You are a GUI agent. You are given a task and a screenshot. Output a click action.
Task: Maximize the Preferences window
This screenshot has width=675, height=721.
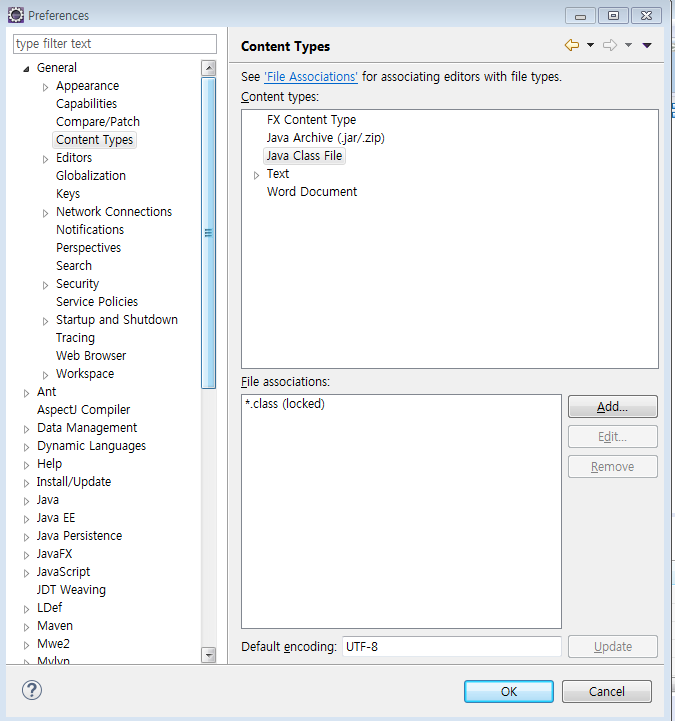pyautogui.click(x=613, y=16)
